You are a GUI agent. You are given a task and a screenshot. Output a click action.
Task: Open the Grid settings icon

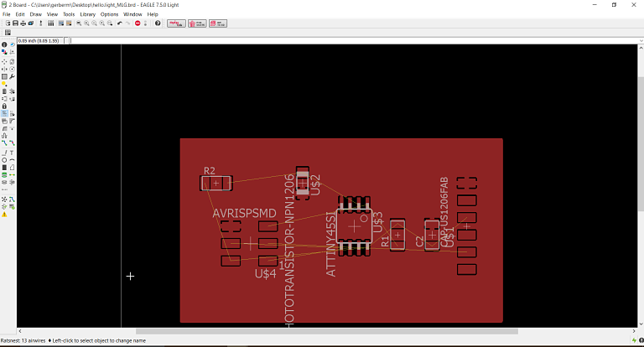8,33
